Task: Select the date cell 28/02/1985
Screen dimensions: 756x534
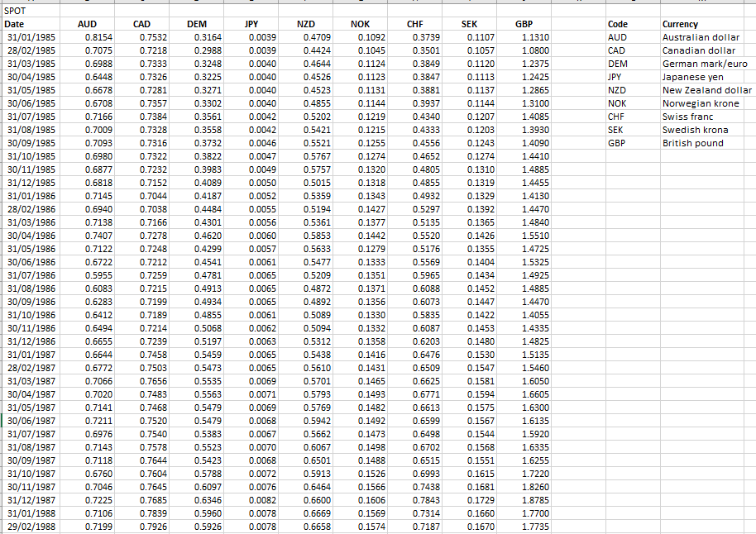Action: tap(31, 50)
